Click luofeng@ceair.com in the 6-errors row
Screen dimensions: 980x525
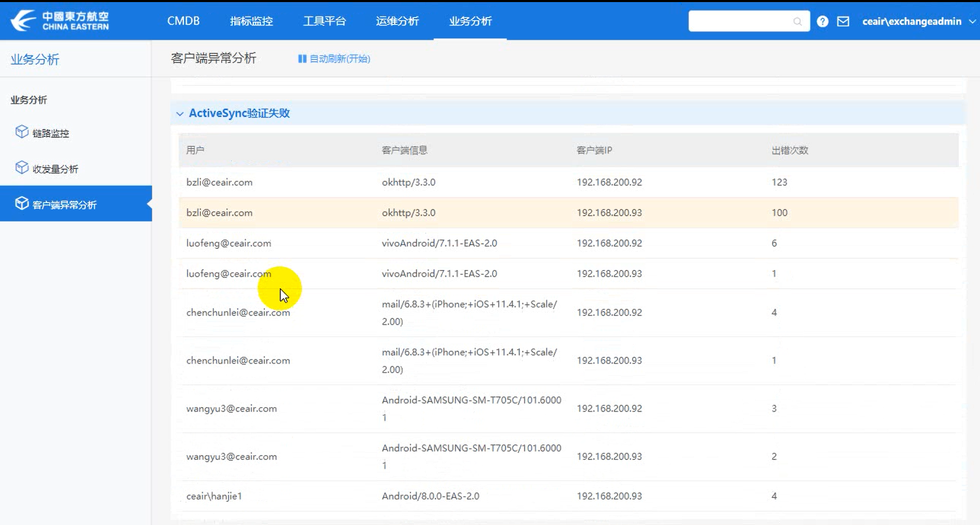pyautogui.click(x=229, y=243)
